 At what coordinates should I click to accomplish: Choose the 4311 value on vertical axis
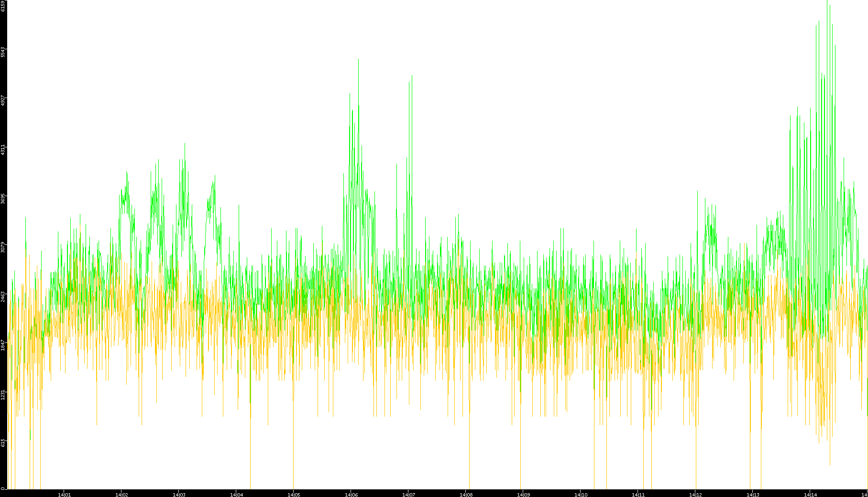pyautogui.click(x=3, y=149)
